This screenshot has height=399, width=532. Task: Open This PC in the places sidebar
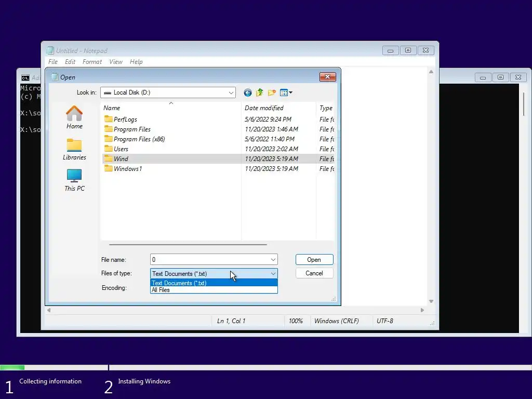click(x=74, y=180)
